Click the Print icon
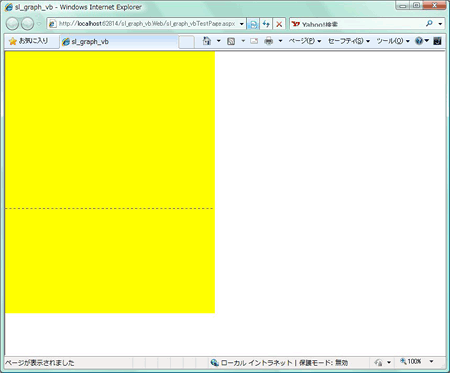This screenshot has height=373, width=450. coord(269,41)
